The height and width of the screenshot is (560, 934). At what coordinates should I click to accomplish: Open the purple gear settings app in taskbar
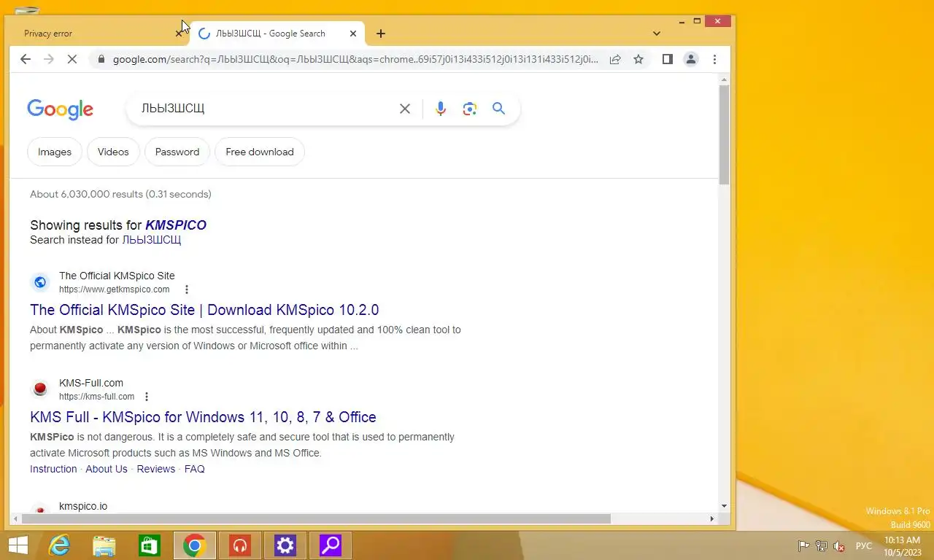[285, 545]
